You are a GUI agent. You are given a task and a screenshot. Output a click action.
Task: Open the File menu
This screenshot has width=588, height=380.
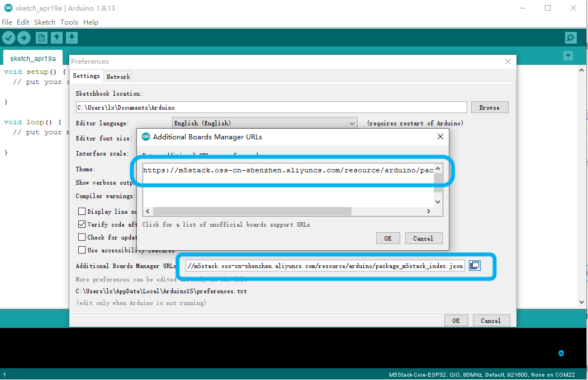tap(7, 22)
